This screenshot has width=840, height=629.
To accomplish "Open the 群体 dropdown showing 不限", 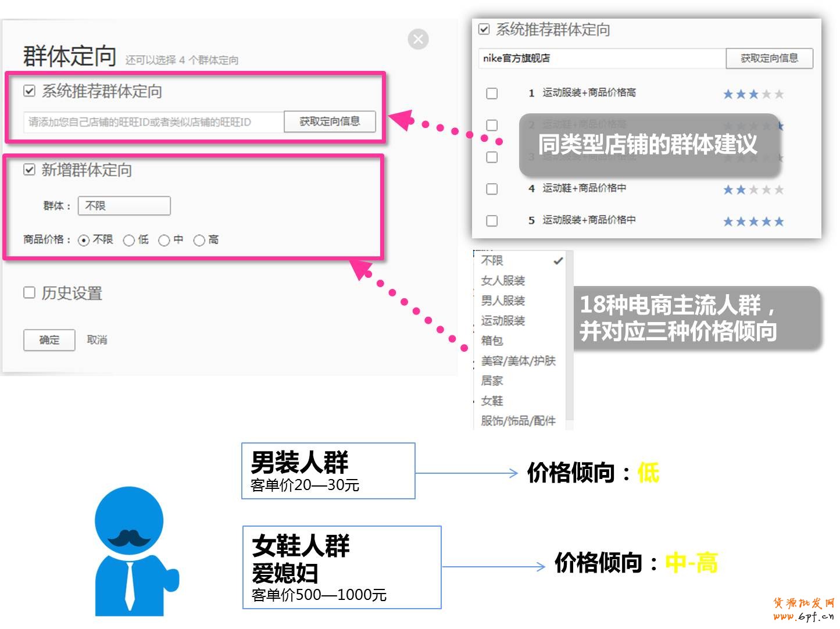I will pyautogui.click(x=124, y=206).
